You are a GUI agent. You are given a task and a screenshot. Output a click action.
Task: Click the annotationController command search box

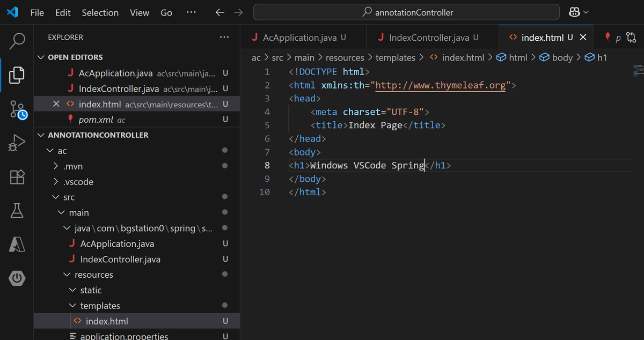click(x=406, y=12)
